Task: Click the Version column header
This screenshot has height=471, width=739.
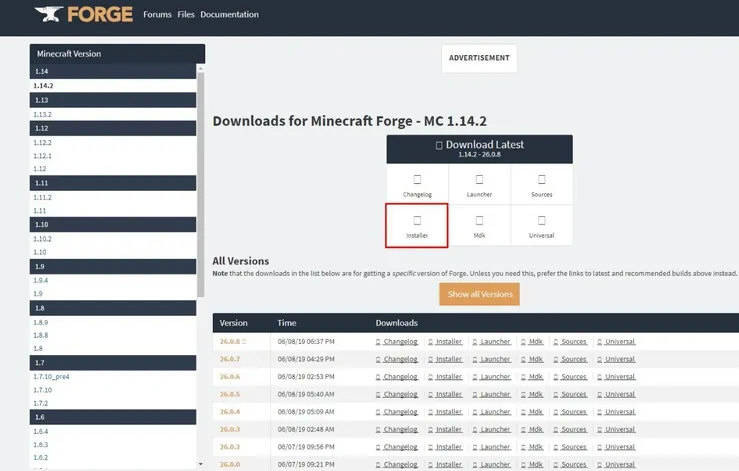Action: [x=233, y=323]
